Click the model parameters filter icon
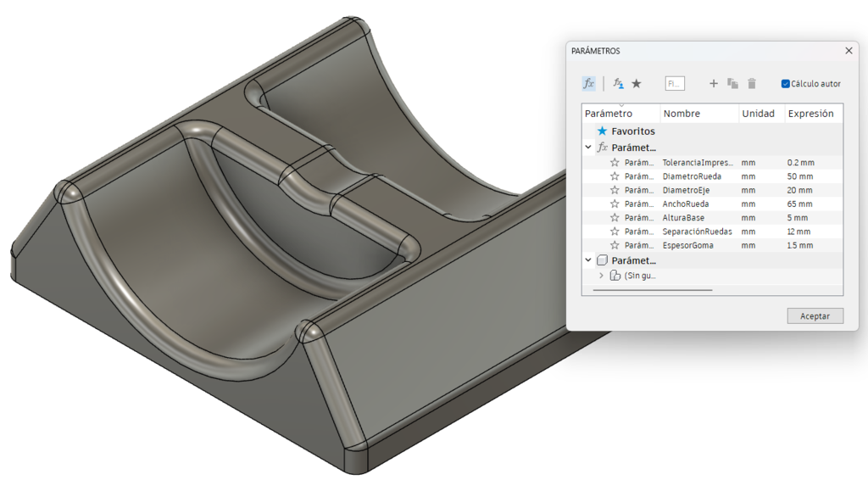The image size is (868, 480). pos(618,84)
